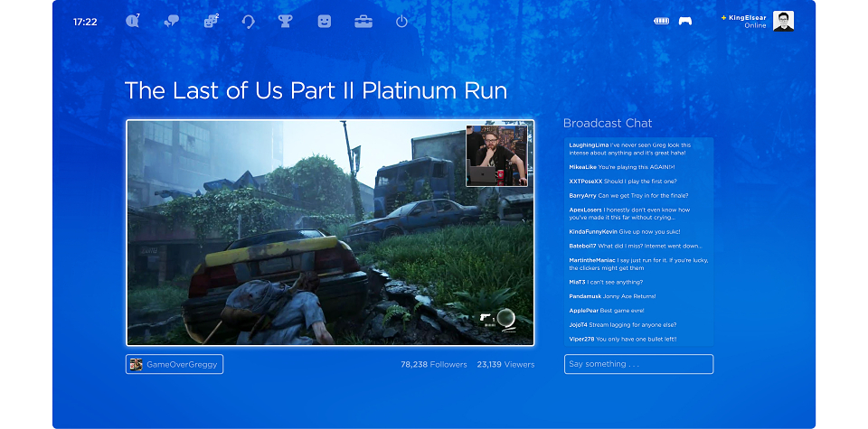
Task: Click the GameOverGreggy avatar thumbnail
Action: tap(137, 364)
